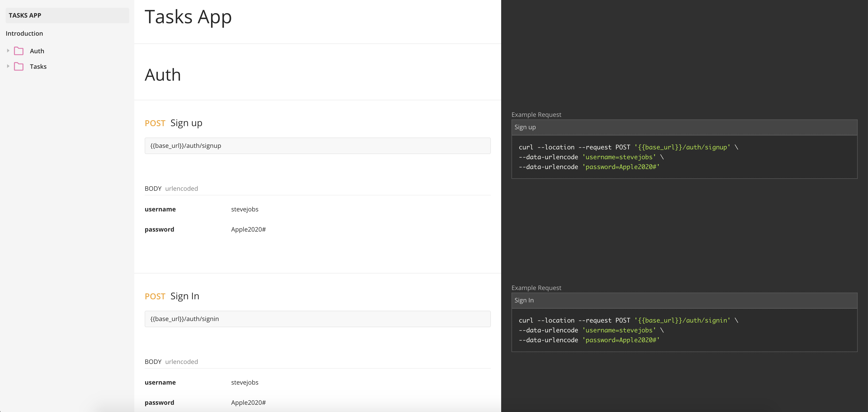Open the Sign In example request dropdown

684,300
